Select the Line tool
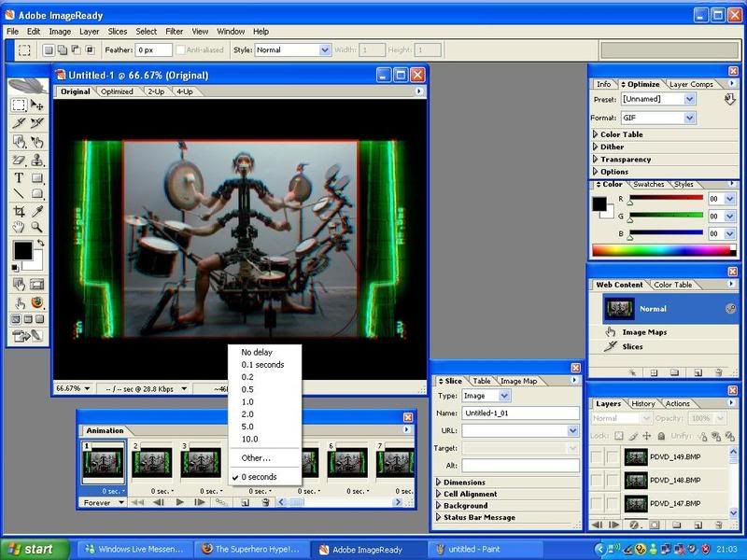747x560 pixels. click(19, 193)
